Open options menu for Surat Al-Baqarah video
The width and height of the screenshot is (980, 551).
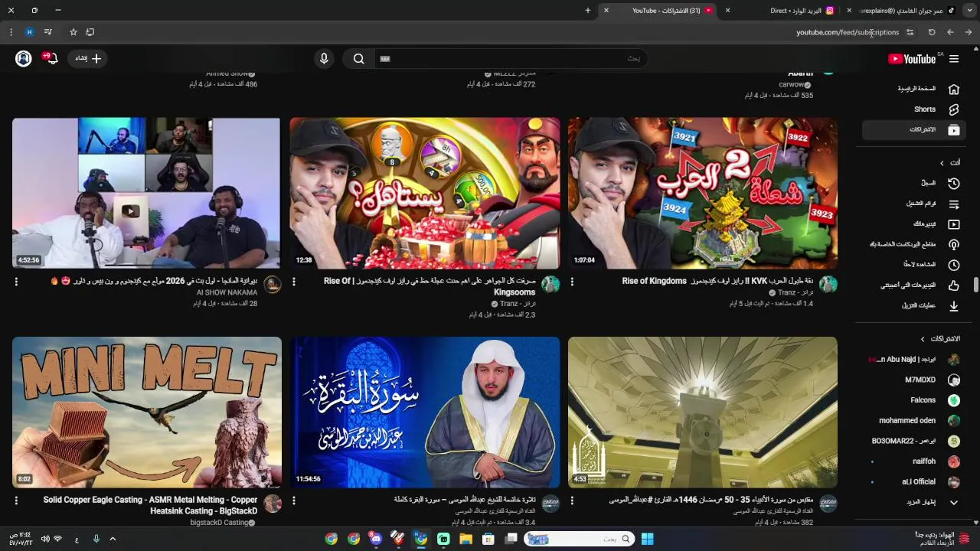[294, 500]
